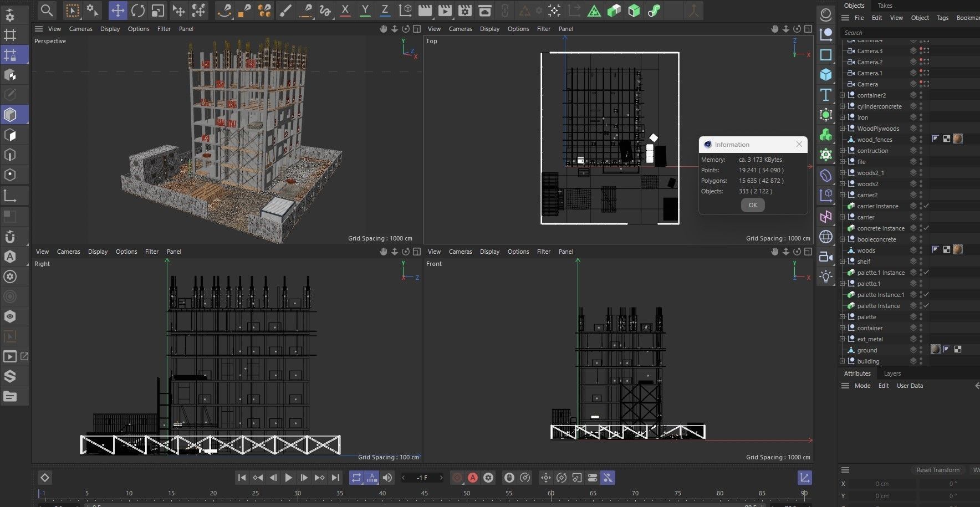Image resolution: width=980 pixels, height=507 pixels.
Task: Select the Move tool in top toolbar
Action: coord(118,10)
